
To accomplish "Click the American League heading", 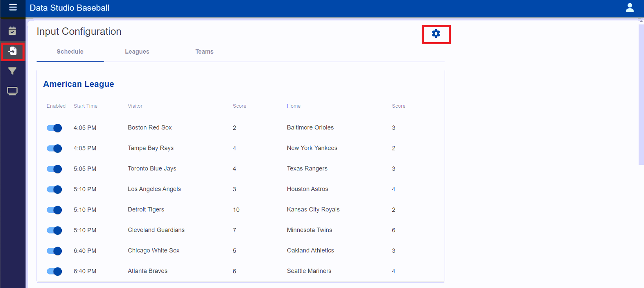I will (79, 84).
